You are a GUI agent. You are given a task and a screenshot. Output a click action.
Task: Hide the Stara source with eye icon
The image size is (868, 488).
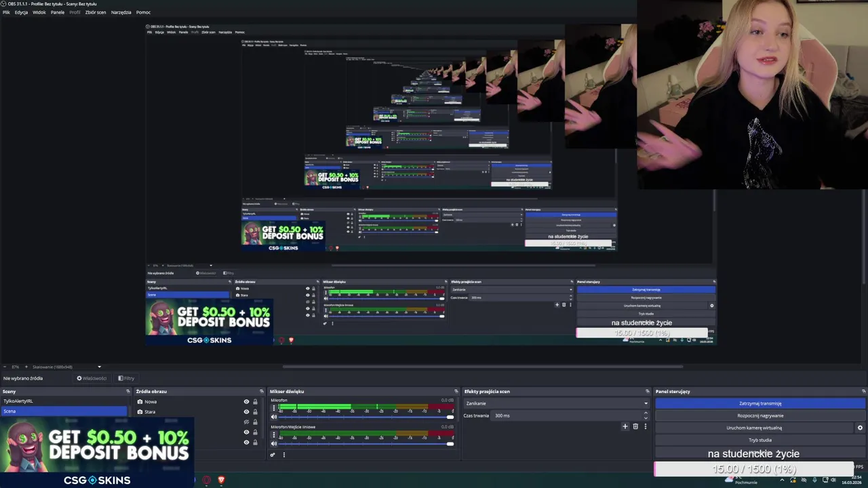pyautogui.click(x=246, y=411)
